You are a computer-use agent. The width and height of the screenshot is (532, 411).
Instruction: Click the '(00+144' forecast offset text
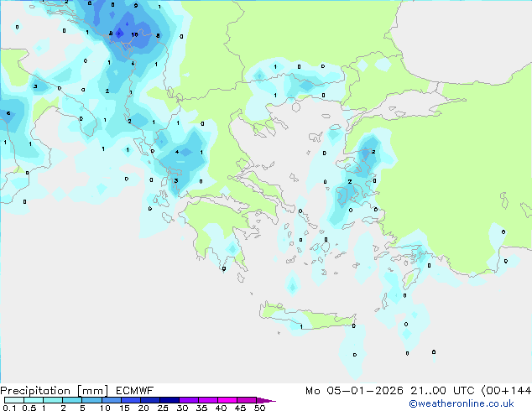pos(506,391)
